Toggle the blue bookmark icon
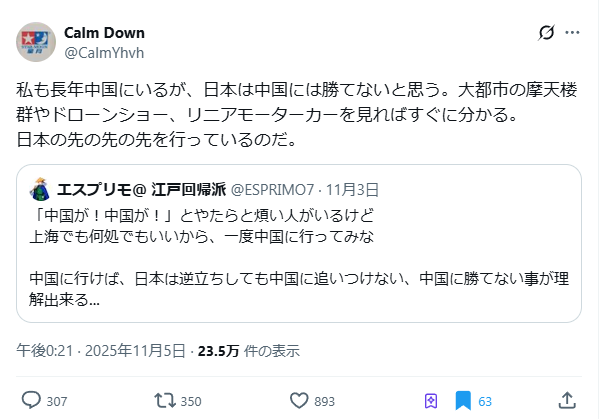The width and height of the screenshot is (600, 419). click(463, 400)
